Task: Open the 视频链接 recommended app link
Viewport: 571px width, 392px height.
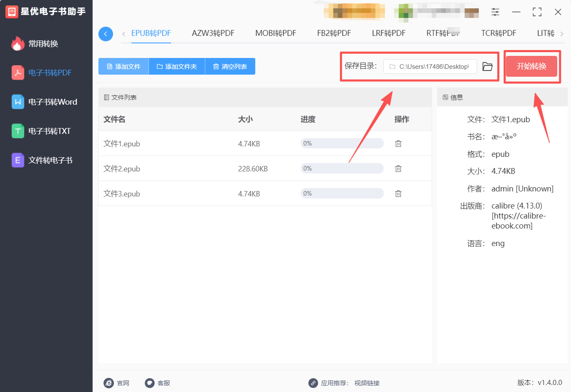Action: coord(367,383)
